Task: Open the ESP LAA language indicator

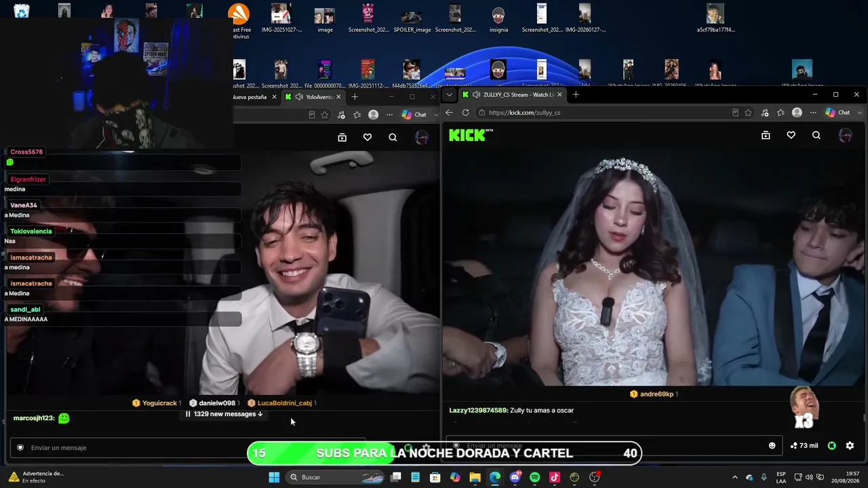Action: point(781,477)
